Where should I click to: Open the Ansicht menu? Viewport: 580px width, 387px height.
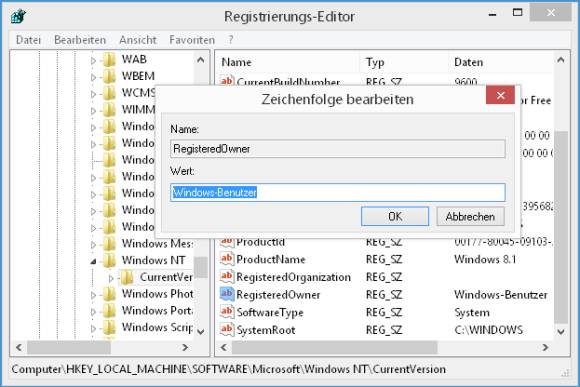tap(138, 40)
